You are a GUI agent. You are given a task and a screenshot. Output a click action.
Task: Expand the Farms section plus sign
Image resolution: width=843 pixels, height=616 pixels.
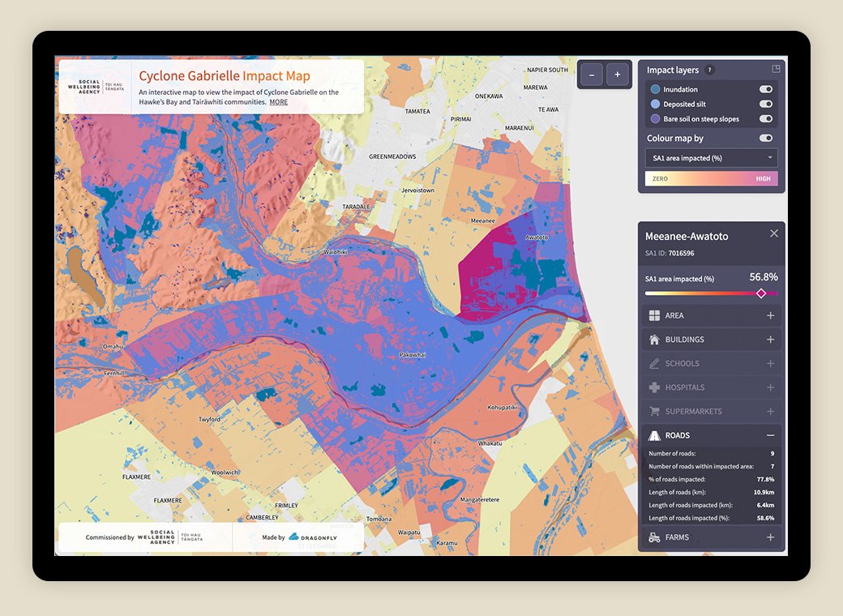pos(770,537)
